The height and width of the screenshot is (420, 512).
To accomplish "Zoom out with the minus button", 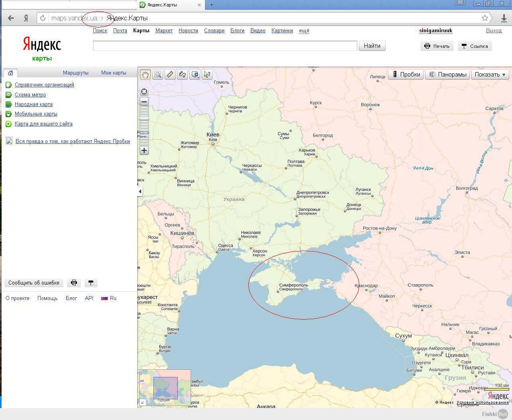I will click(x=144, y=102).
